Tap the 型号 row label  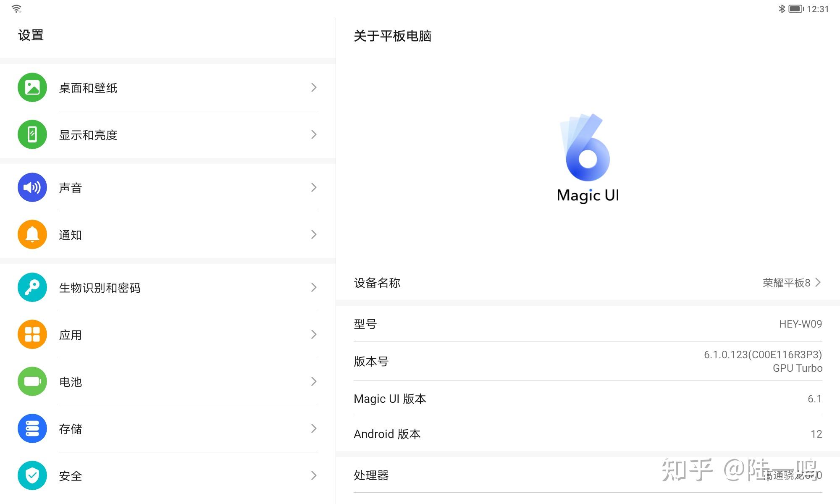(365, 324)
